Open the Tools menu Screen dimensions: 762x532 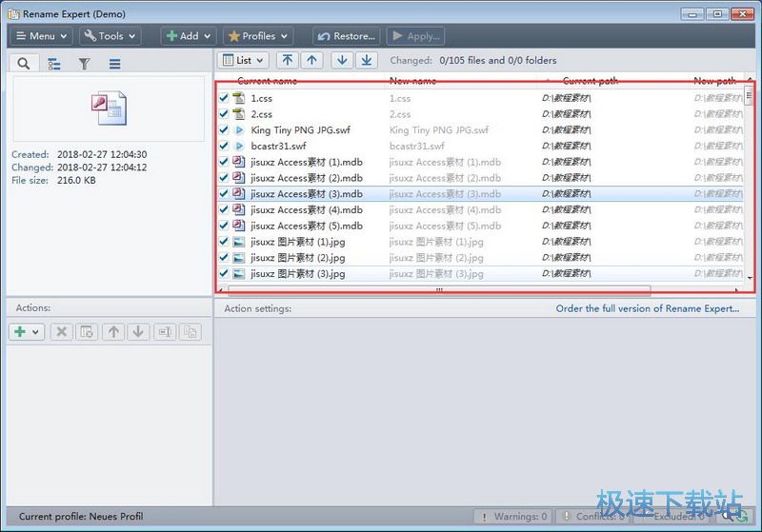110,36
